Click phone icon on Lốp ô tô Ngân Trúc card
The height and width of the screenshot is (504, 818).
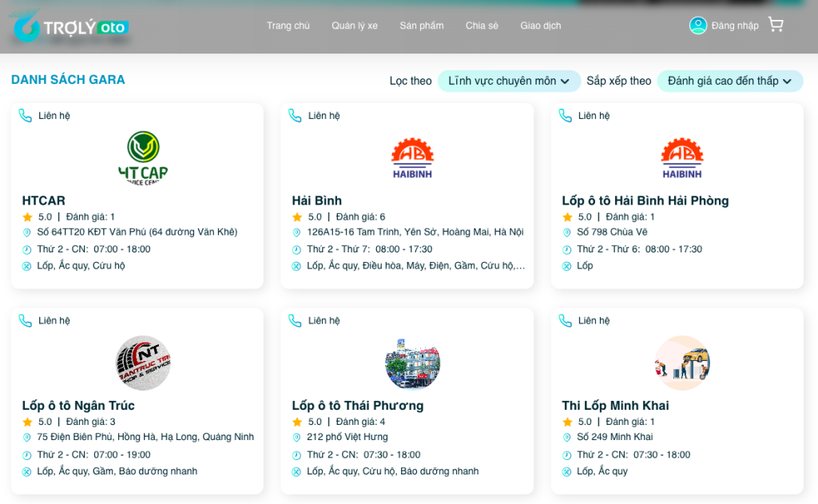[26, 320]
